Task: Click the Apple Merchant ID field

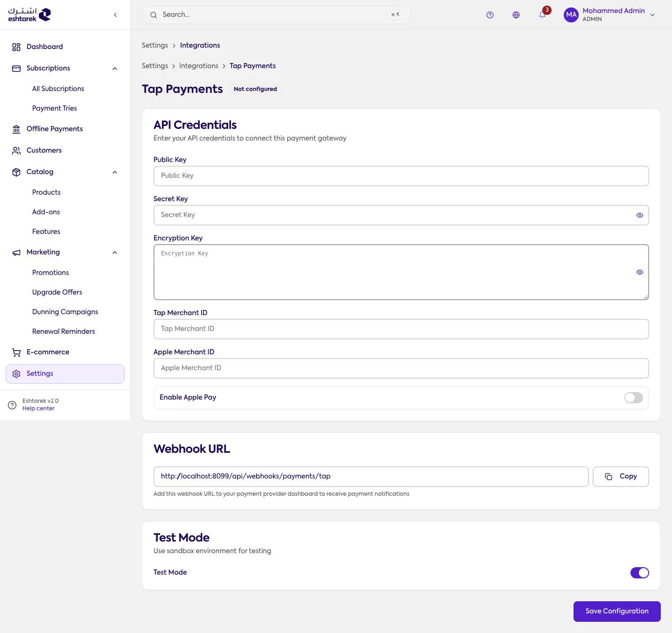Action: (x=401, y=368)
